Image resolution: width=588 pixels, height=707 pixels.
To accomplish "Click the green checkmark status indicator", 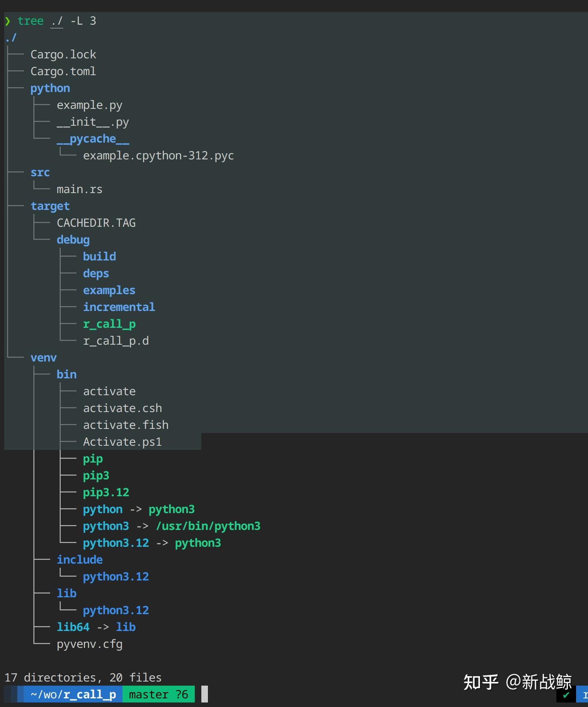I will pos(566,695).
